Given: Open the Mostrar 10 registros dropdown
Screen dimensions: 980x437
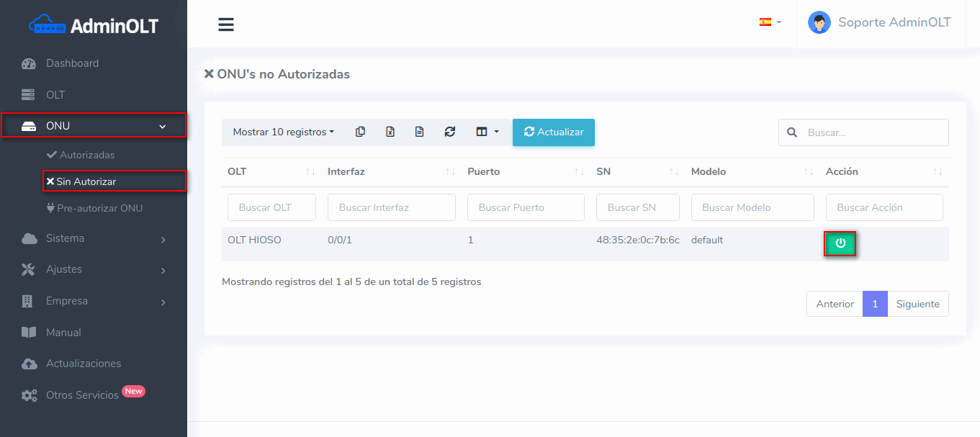Looking at the screenshot, I should 284,132.
